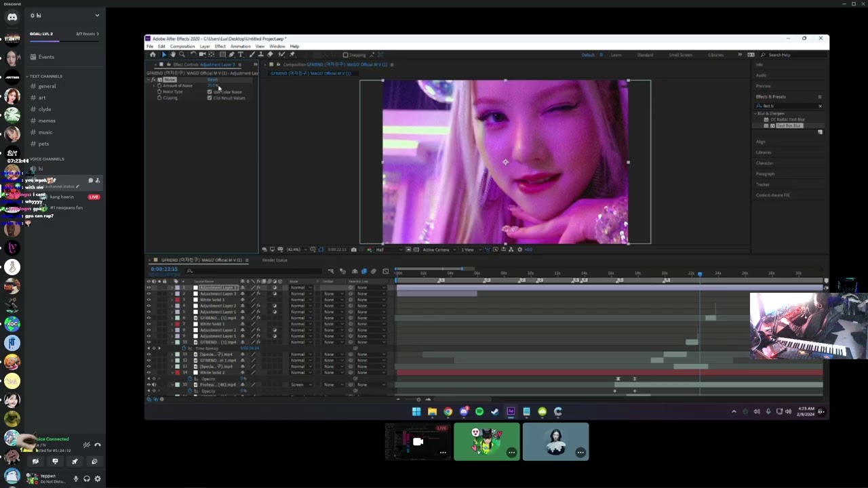This screenshot has width=868, height=488.
Task: Expand Amount of Noise property
Action: pyautogui.click(x=154, y=85)
